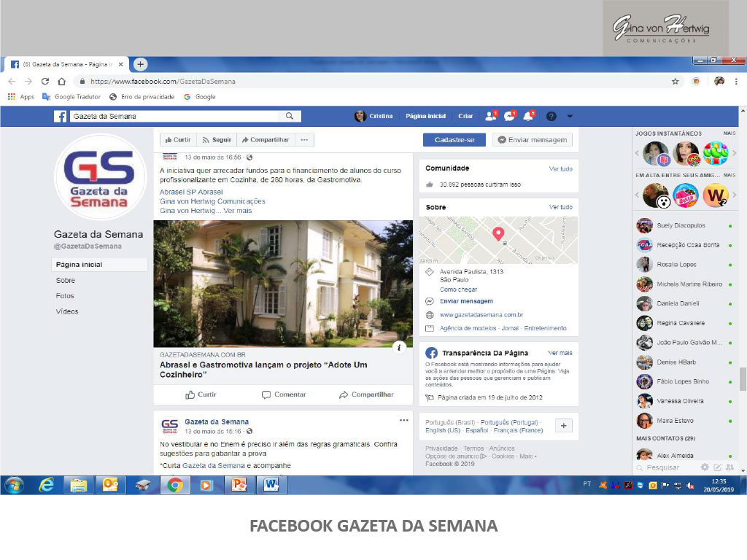747x560 pixels.
Task: Click the Chrome reload button
Action: 45,82
